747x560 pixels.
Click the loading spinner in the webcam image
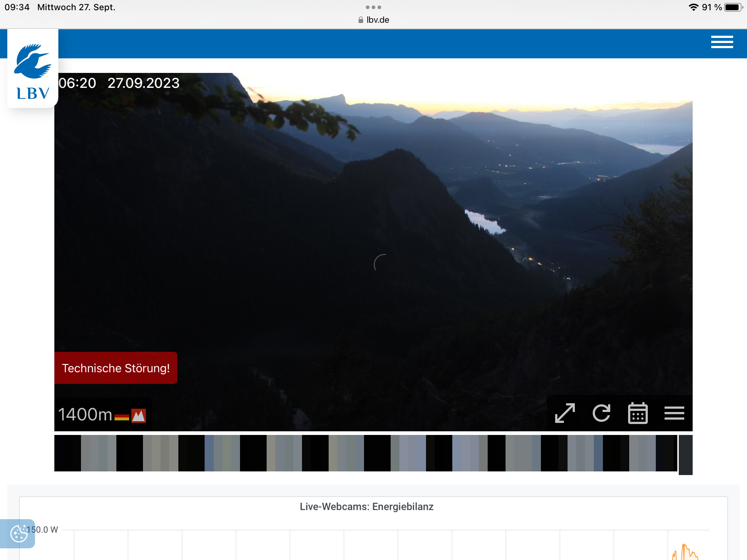tap(380, 263)
